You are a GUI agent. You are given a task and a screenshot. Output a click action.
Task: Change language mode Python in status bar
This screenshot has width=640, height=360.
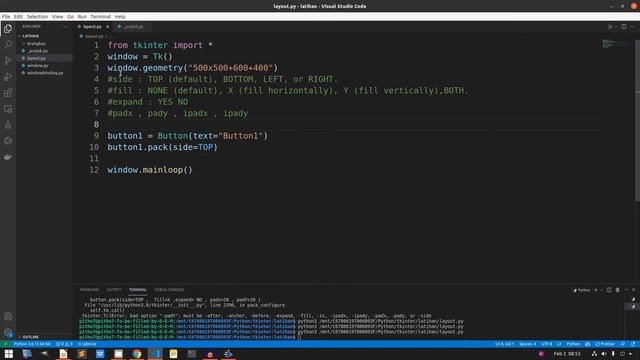pyautogui.click(x=573, y=344)
